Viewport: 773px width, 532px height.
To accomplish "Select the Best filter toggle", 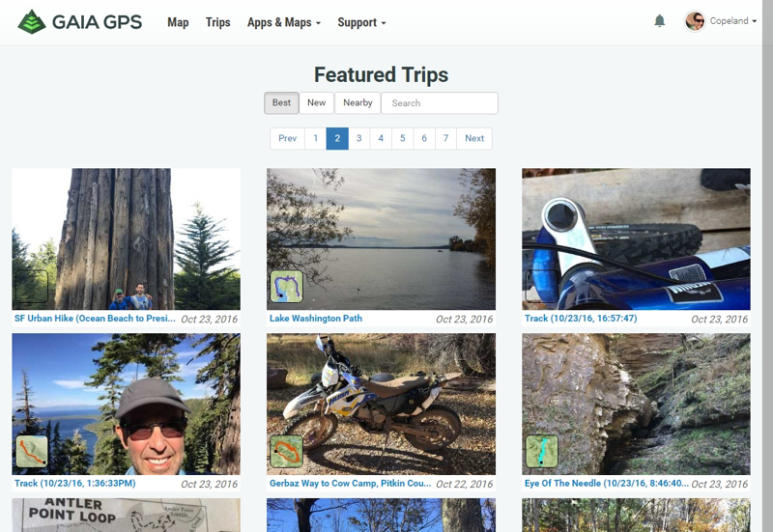I will (281, 103).
